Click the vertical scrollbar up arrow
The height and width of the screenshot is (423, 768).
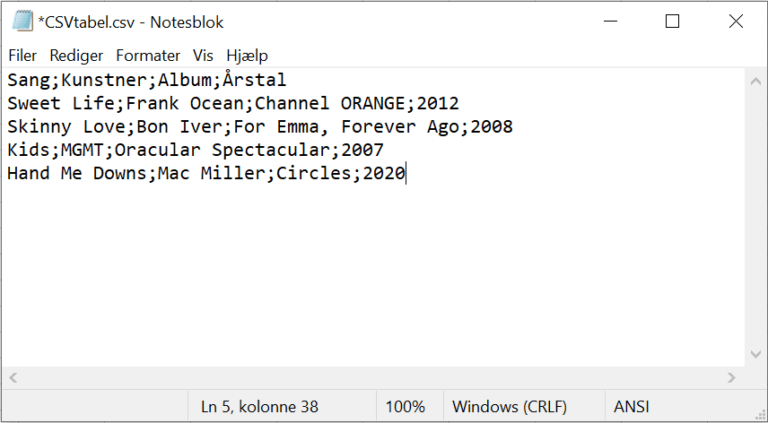pos(756,81)
